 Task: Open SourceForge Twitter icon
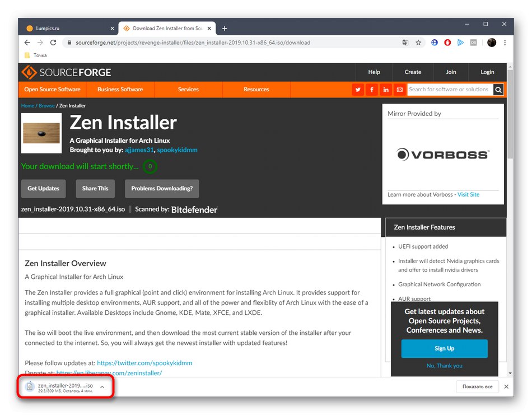(358, 90)
